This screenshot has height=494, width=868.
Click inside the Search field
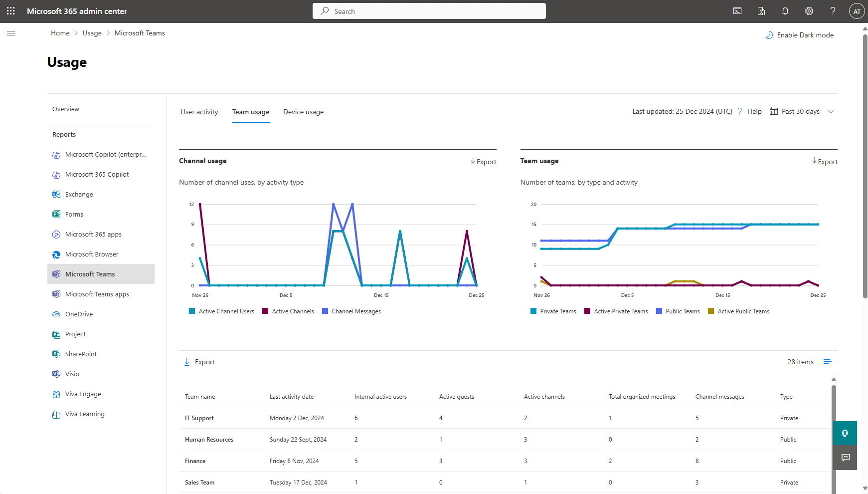pos(429,10)
